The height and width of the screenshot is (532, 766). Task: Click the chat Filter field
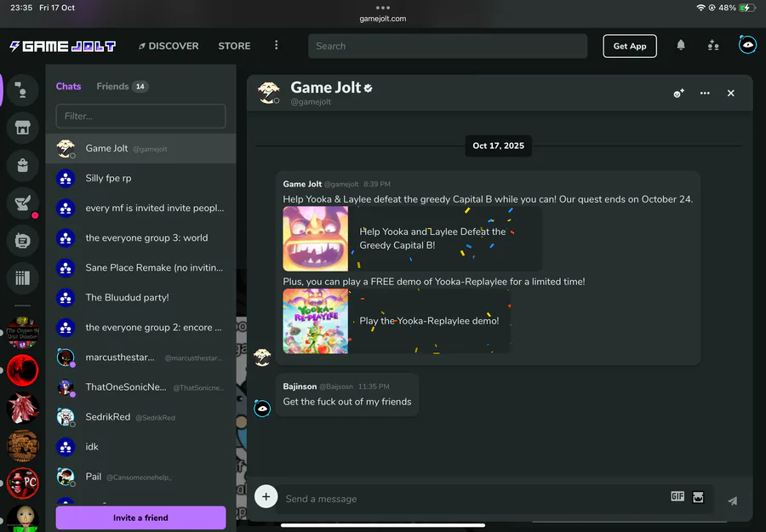tap(140, 116)
